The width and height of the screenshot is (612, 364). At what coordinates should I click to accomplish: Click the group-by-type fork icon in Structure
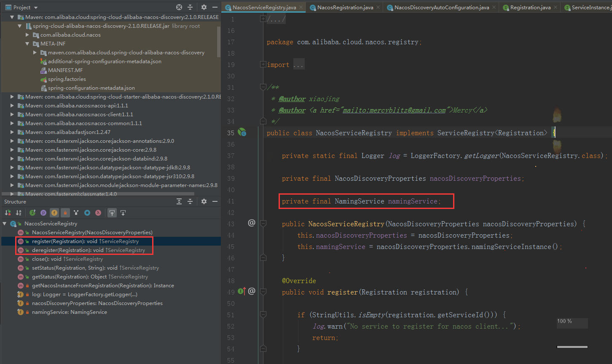[x=76, y=213]
